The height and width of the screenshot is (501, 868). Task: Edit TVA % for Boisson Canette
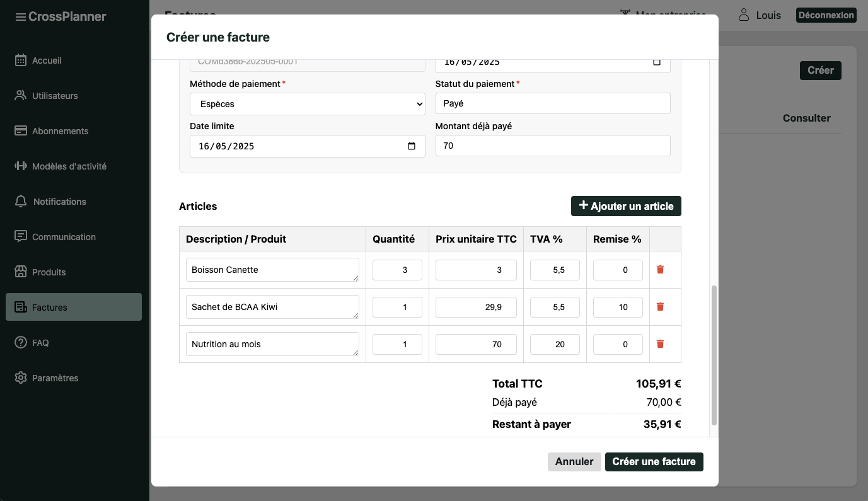point(555,270)
